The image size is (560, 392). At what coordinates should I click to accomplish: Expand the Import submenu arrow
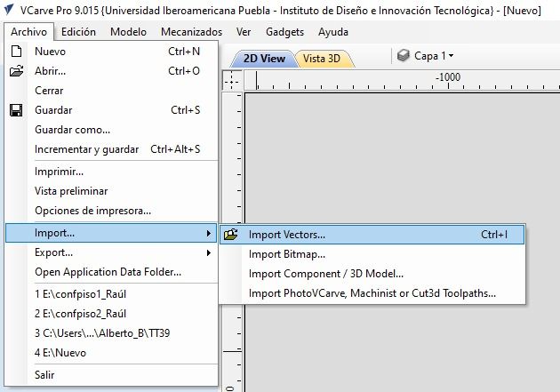coord(209,233)
